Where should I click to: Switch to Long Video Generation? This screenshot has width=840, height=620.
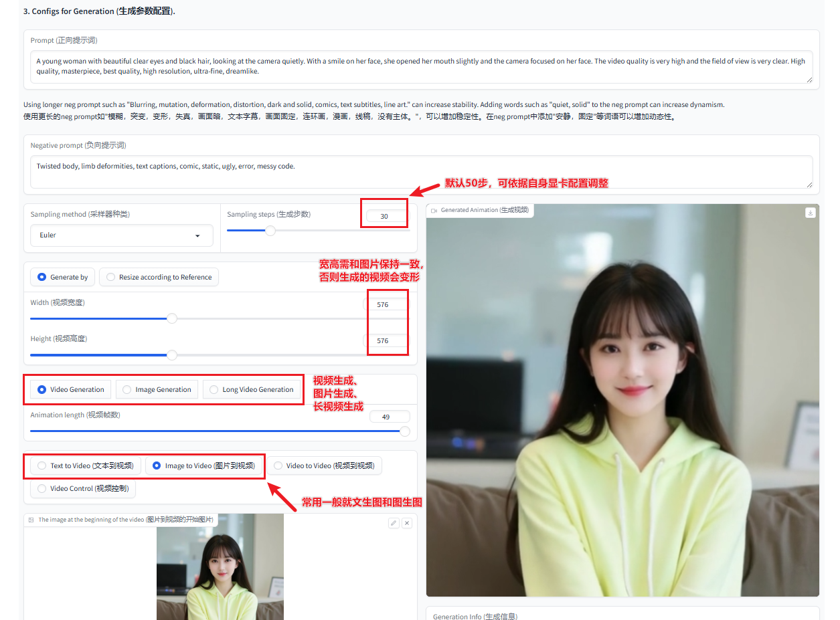point(252,389)
